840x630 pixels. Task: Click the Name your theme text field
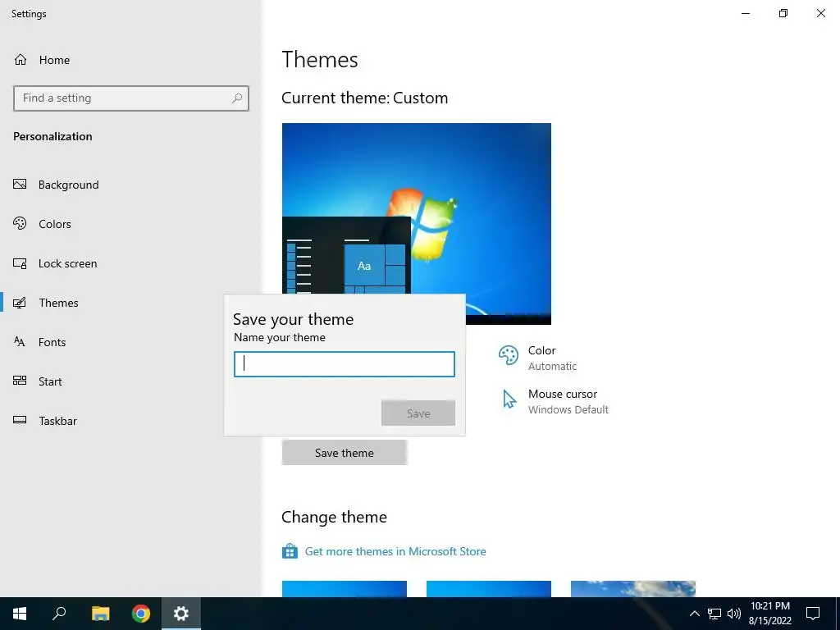[344, 364]
